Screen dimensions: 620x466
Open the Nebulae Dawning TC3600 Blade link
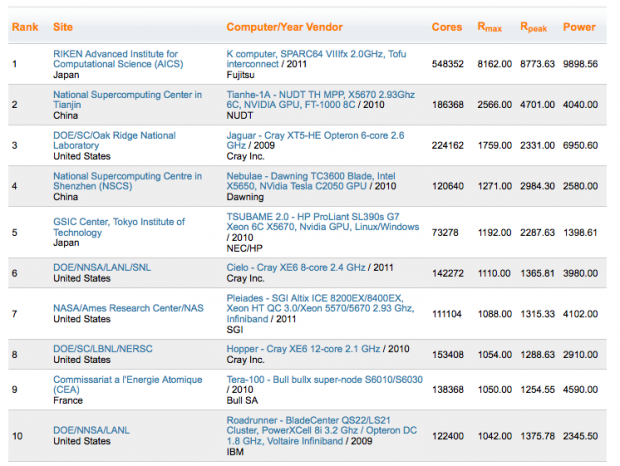point(311,181)
